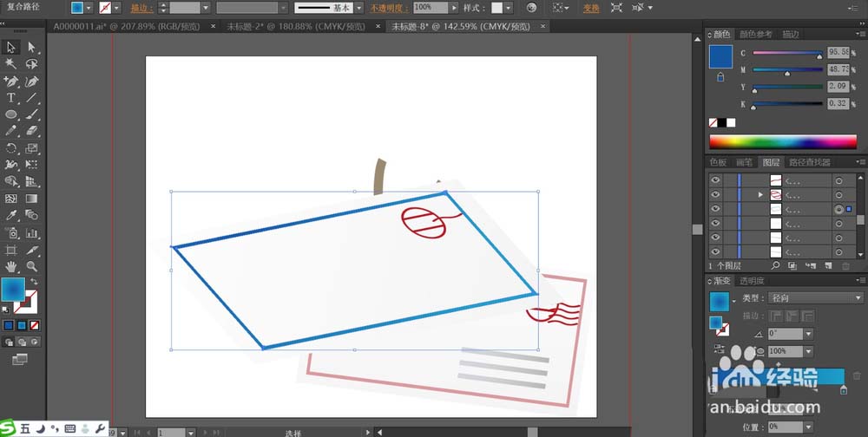Screen dimensions: 868x437
Task: Click target circle of first layer row
Action: pyautogui.click(x=838, y=180)
